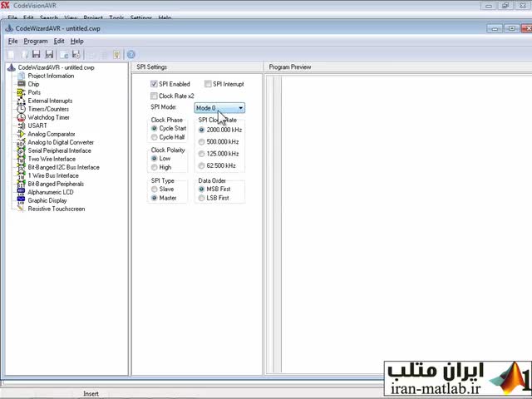Select Cycle Half clock phase
Screen dimensions: 532x399
point(155,137)
